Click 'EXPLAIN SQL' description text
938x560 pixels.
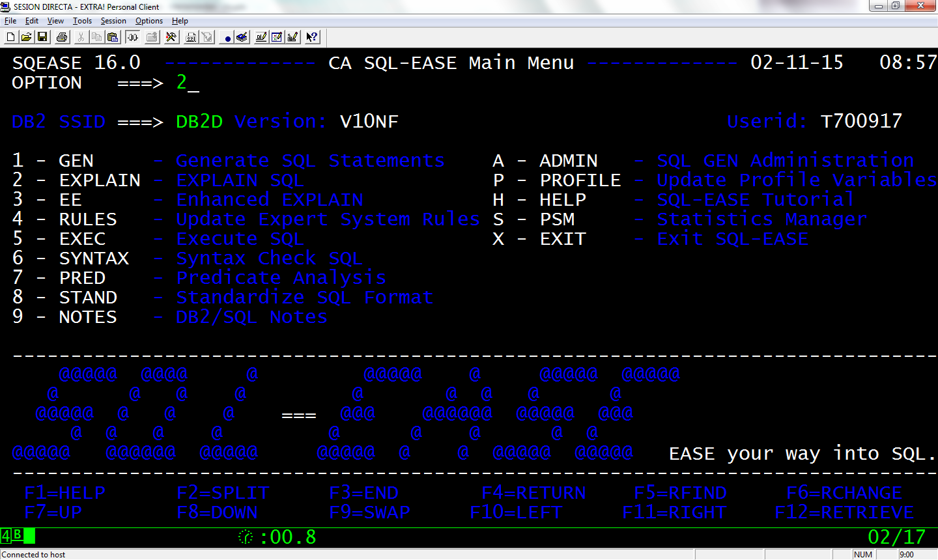point(240,180)
